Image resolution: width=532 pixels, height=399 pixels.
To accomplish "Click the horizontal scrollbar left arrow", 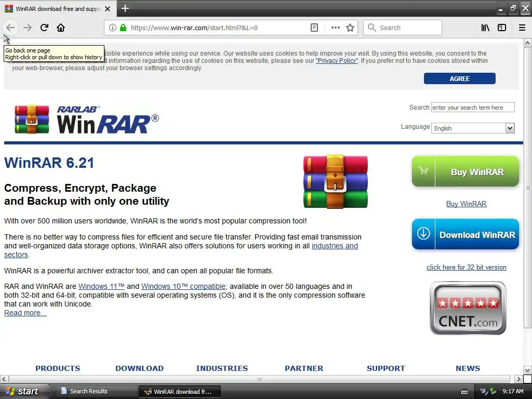I will click(x=4, y=379).
